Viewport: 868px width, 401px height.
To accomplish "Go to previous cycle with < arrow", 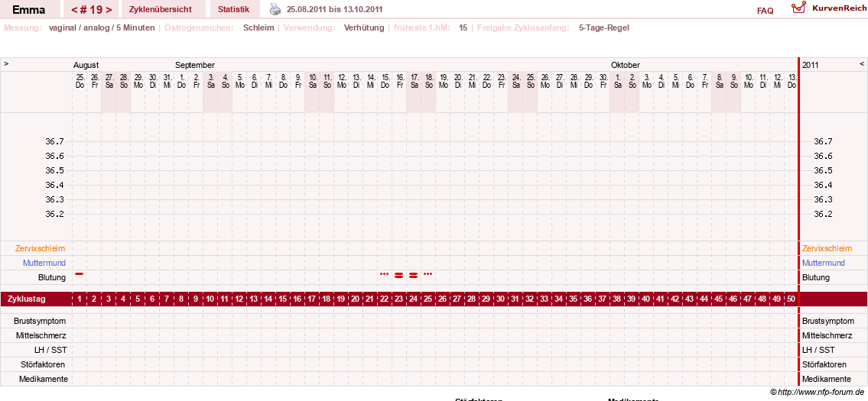I will coord(74,9).
